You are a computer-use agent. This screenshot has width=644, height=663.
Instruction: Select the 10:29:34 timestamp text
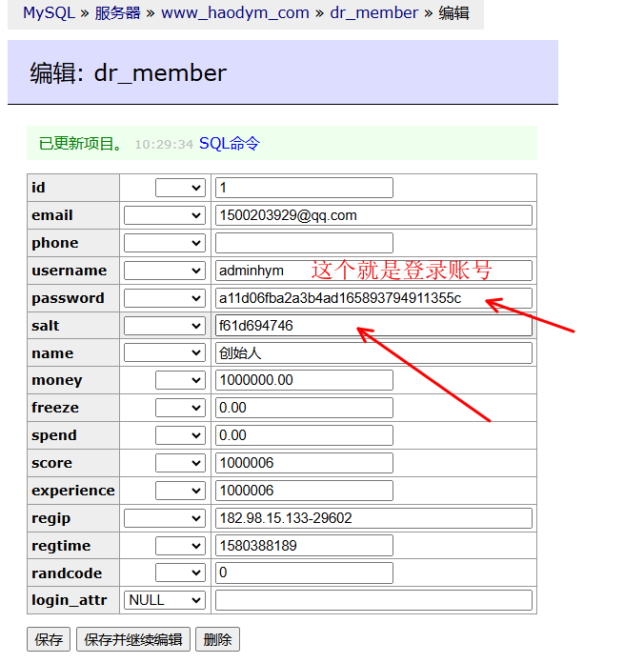164,145
